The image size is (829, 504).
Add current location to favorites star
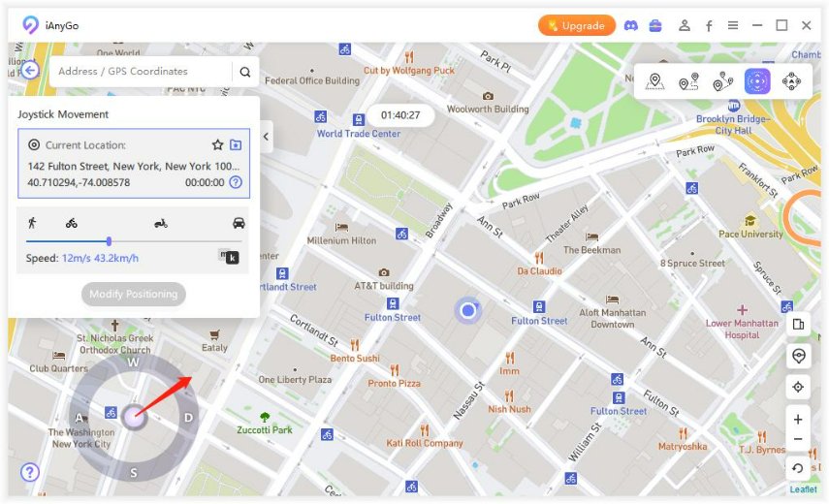(x=217, y=144)
